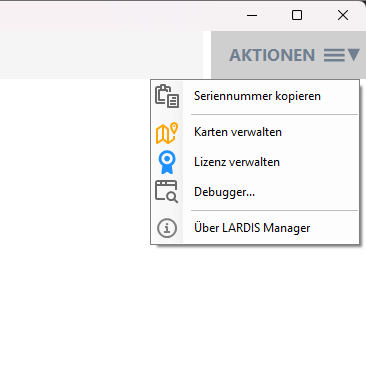
Task: Click the gray toolbar area left of AKTIONEN
Action: pyautogui.click(x=101, y=55)
